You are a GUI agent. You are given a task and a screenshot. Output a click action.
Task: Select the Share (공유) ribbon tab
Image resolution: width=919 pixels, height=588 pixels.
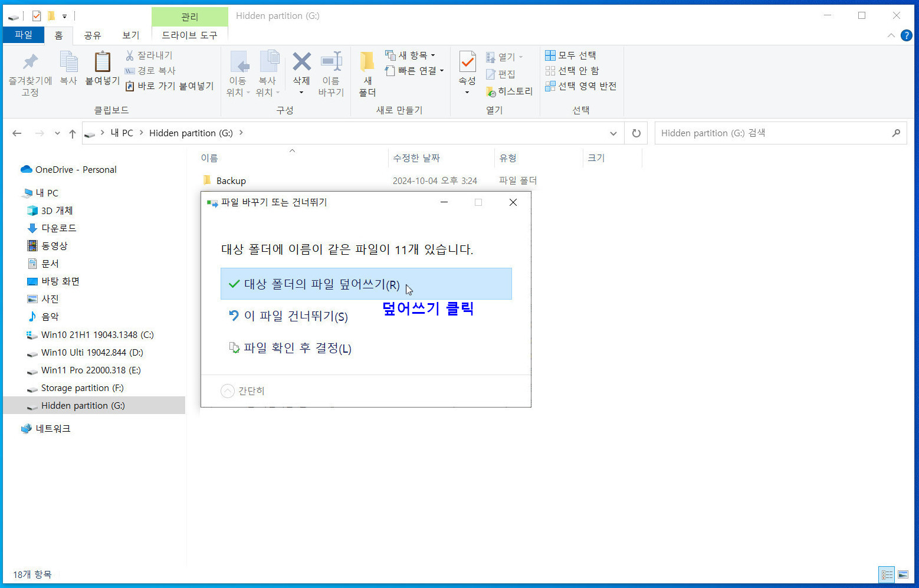pyautogui.click(x=93, y=35)
